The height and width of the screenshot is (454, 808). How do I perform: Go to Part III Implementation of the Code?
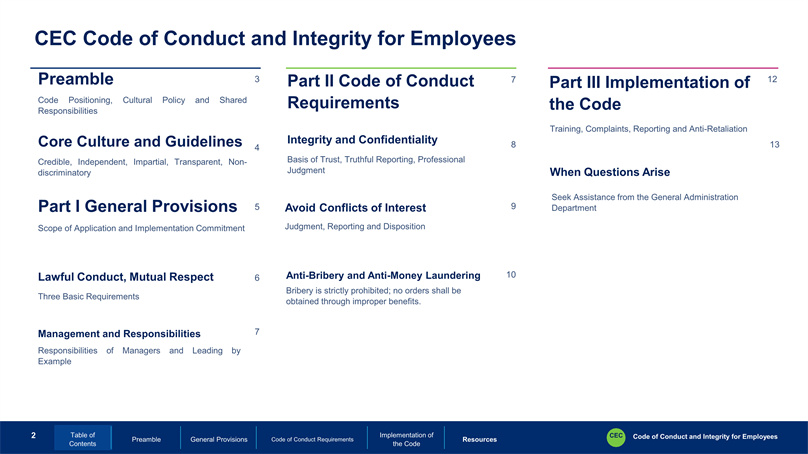tap(650, 93)
